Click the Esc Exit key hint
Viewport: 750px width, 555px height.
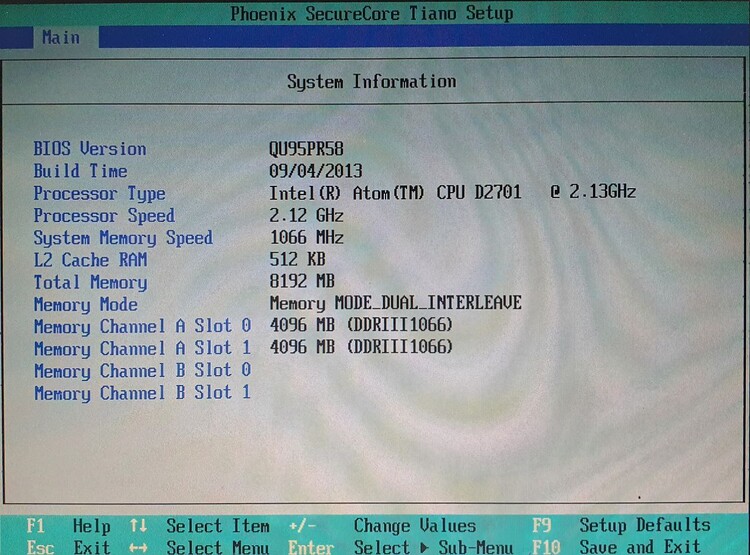coord(68,547)
